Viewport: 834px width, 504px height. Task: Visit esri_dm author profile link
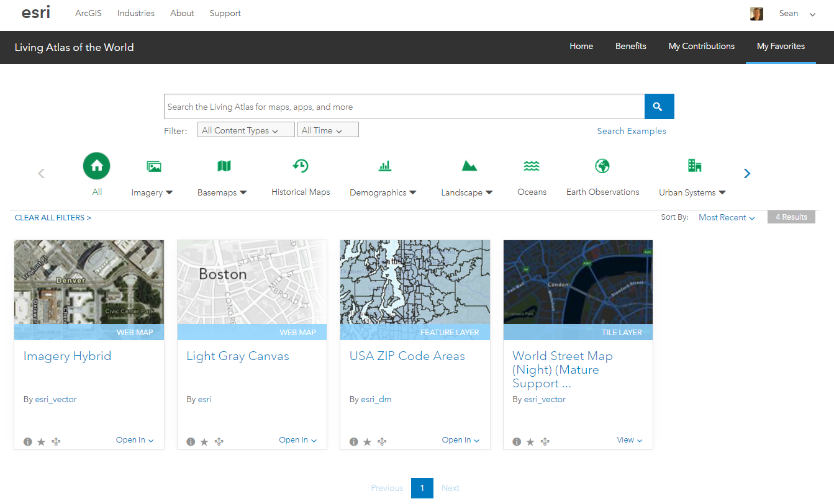coord(376,400)
